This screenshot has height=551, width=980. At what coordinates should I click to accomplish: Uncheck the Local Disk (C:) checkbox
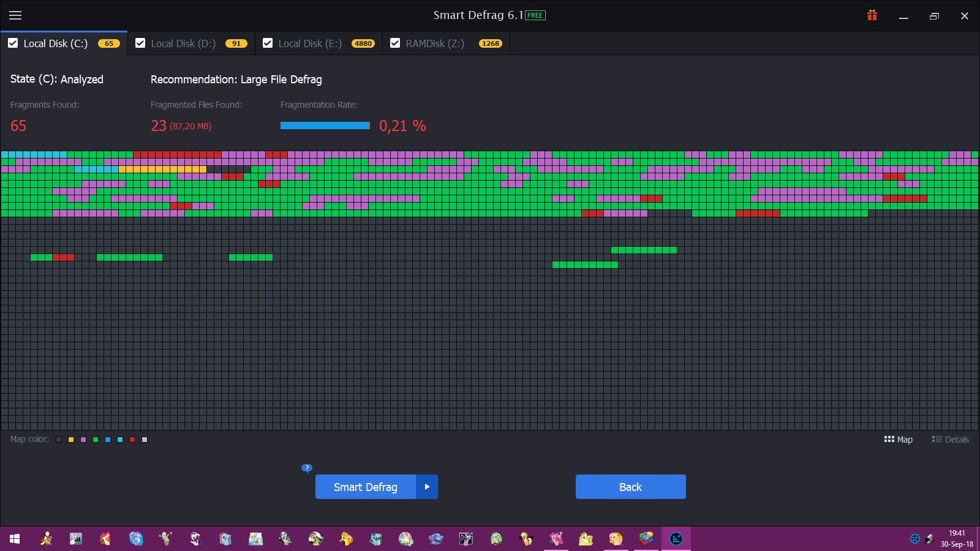[13, 43]
